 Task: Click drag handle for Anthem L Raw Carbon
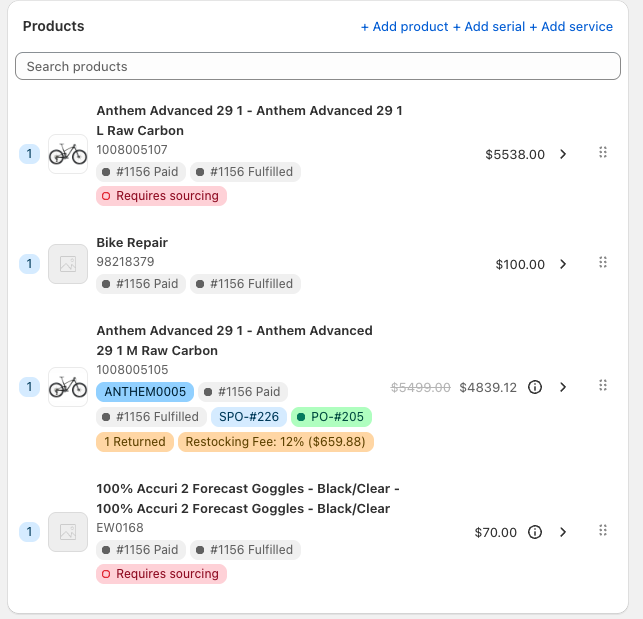click(602, 153)
